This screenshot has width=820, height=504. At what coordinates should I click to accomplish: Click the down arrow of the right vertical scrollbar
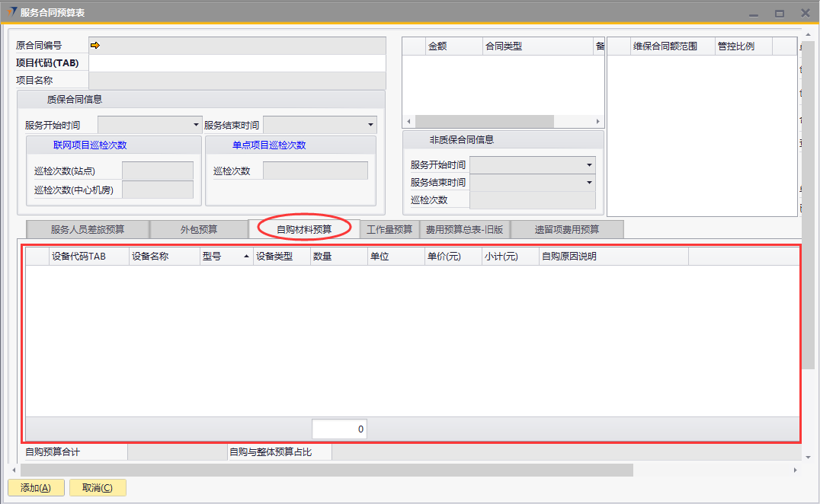(x=808, y=457)
